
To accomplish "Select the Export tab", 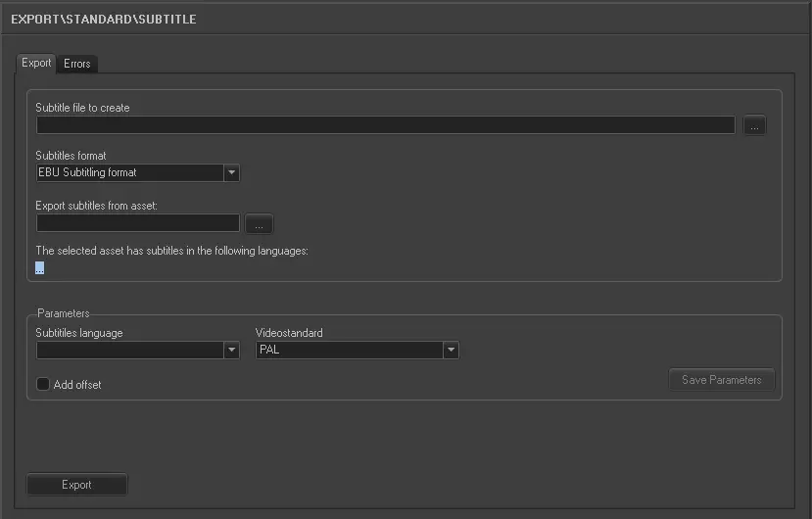I will (x=36, y=63).
